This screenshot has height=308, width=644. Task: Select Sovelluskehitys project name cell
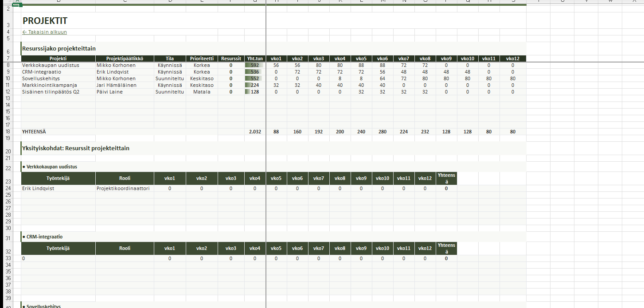coord(43,78)
